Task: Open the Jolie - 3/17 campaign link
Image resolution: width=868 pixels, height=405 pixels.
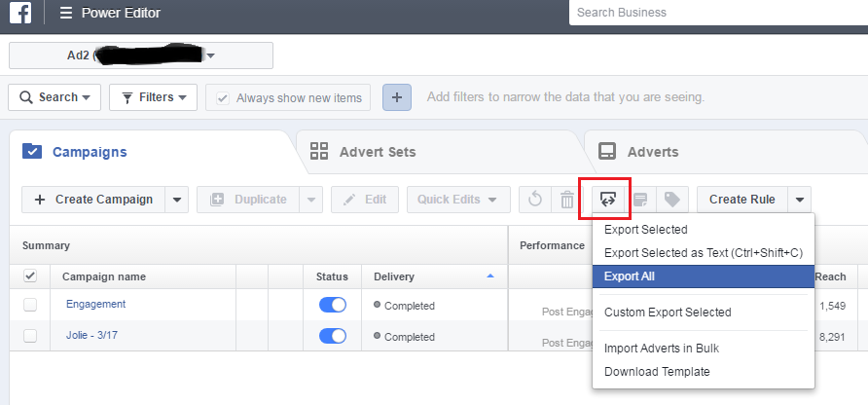Action: point(91,335)
